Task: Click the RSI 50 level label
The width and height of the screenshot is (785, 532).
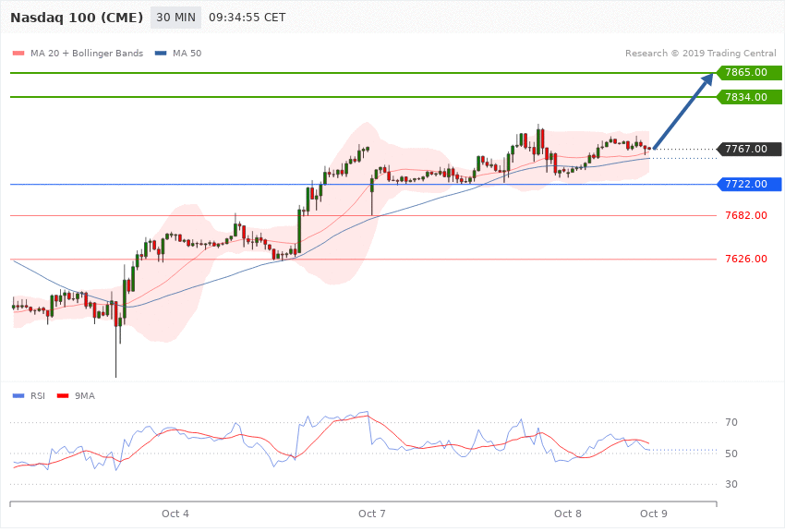Action: (731, 453)
